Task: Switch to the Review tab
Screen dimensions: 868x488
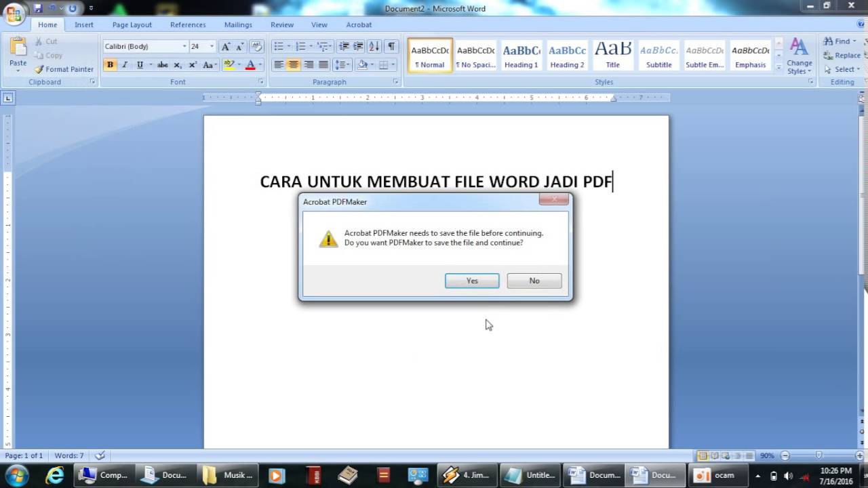Action: coord(282,24)
